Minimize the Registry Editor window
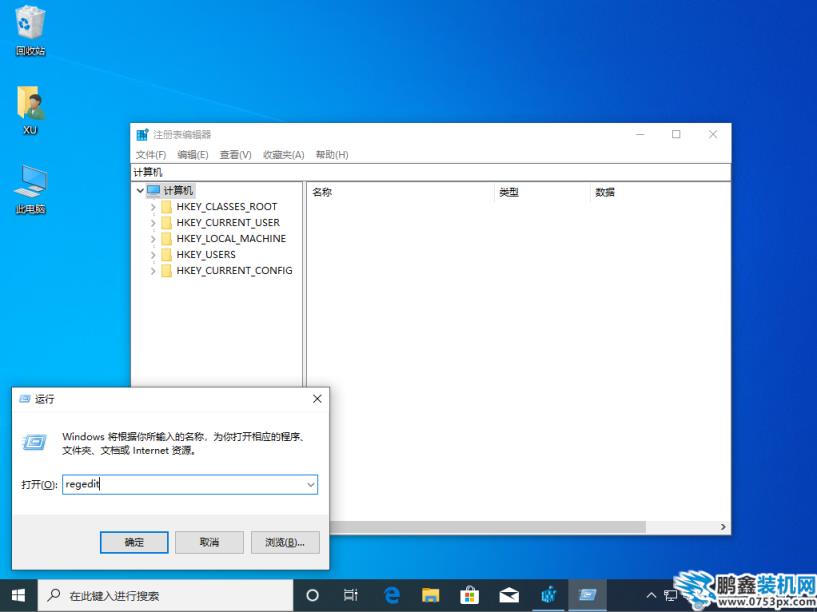 coord(640,134)
